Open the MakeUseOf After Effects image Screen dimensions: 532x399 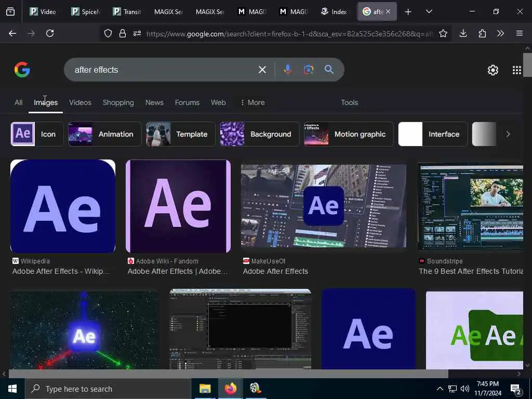[323, 206]
